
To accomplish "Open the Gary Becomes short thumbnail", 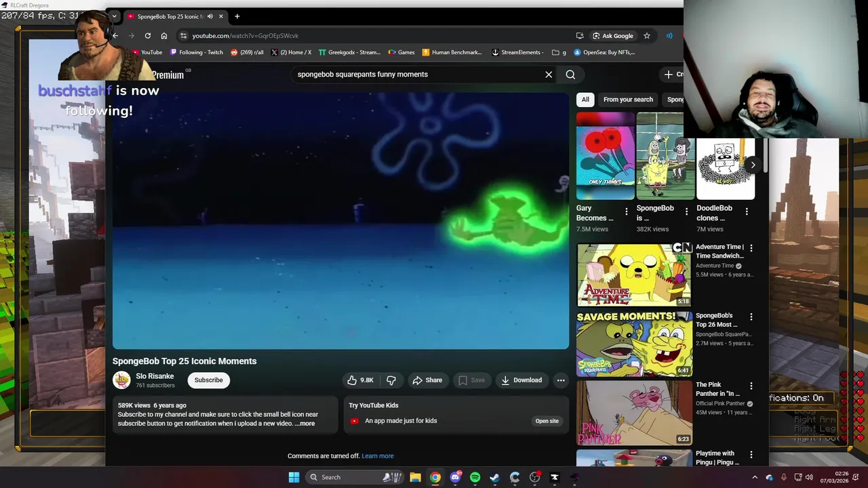I will pos(605,156).
